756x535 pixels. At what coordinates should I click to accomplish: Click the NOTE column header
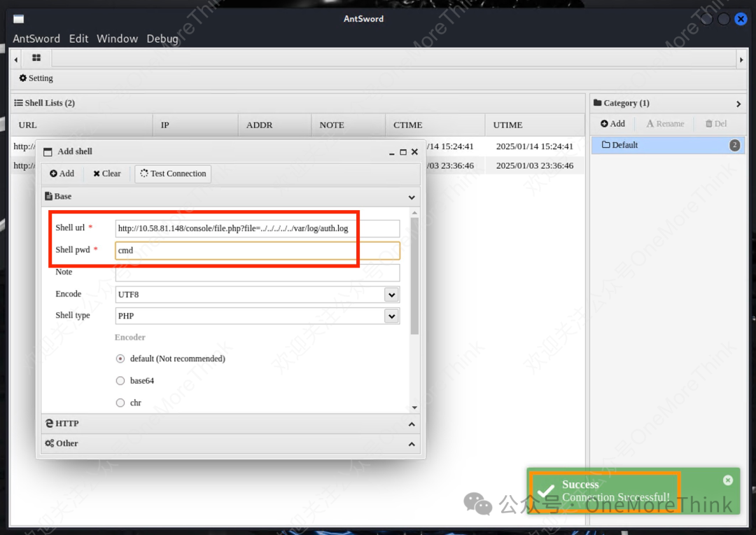point(348,125)
